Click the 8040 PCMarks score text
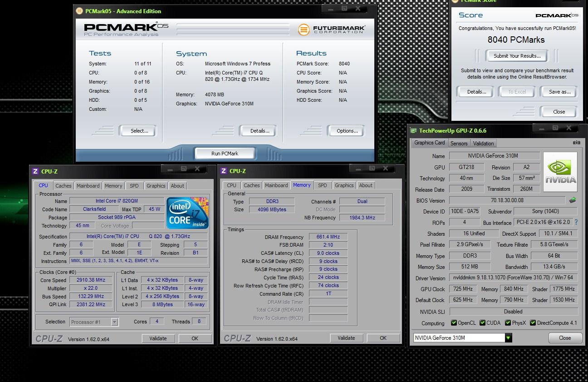This screenshot has height=382, width=588. 516,40
